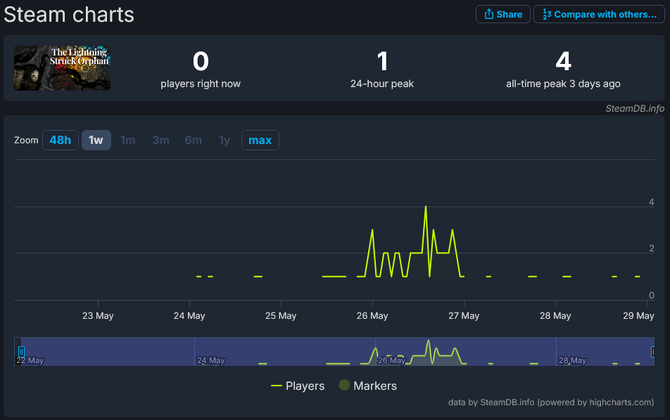Select the 3m zoom range
This screenshot has width=670, height=420.
point(161,140)
